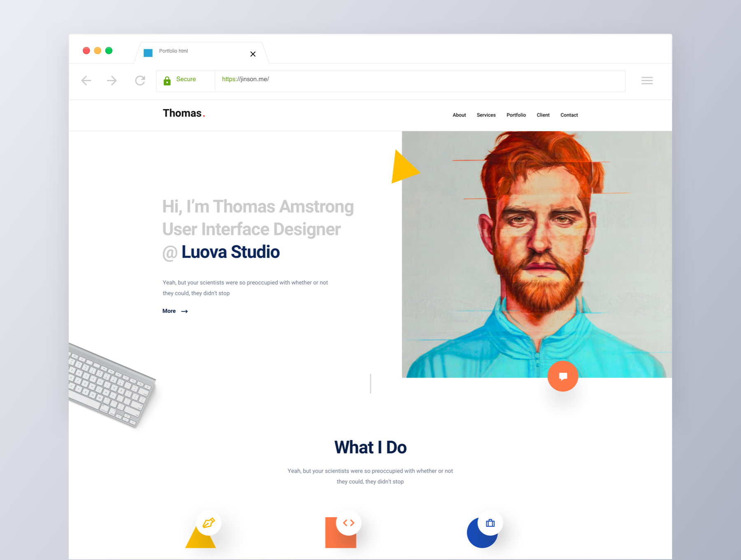
Task: Click the green Secure padlock icon
Action: tap(167, 81)
